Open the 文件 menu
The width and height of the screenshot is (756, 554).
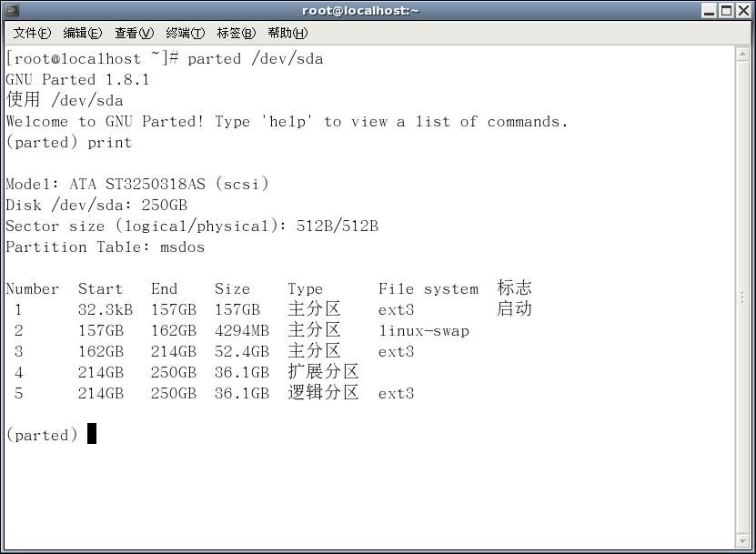31,32
